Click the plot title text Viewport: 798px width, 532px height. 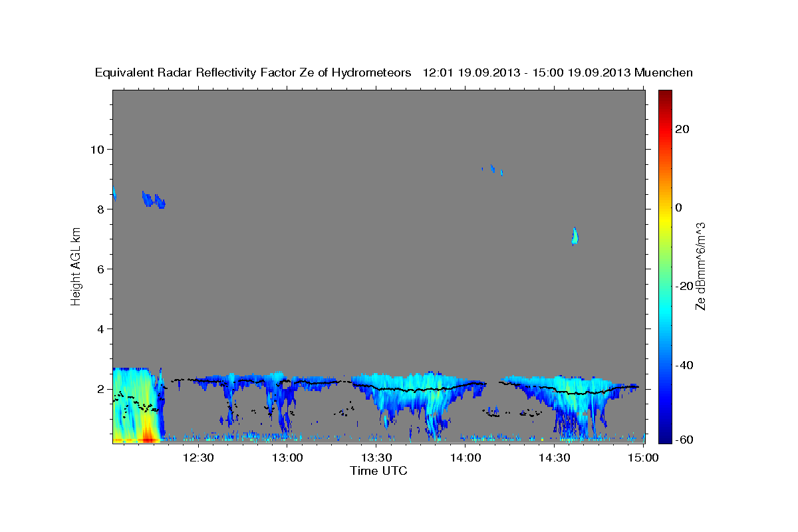[394, 72]
